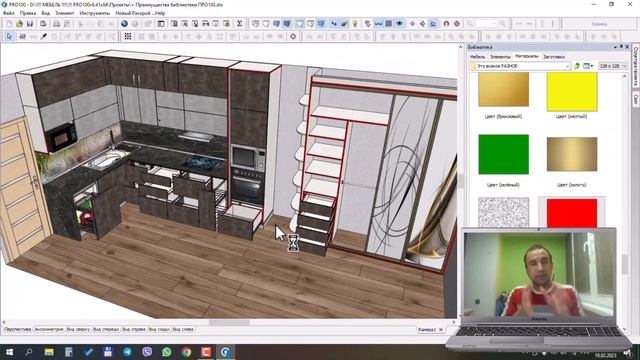Switch to the Аксонометрия view tab
The width and height of the screenshot is (640, 360).
pos(49,329)
